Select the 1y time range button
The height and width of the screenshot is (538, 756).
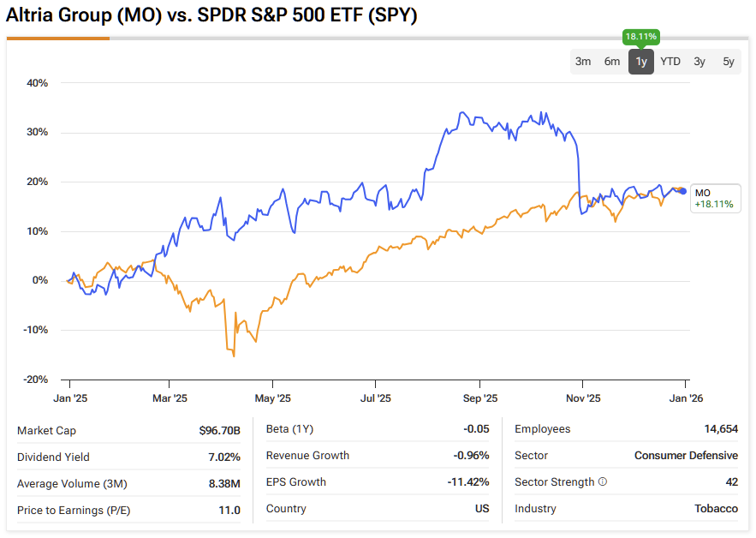pyautogui.click(x=641, y=62)
